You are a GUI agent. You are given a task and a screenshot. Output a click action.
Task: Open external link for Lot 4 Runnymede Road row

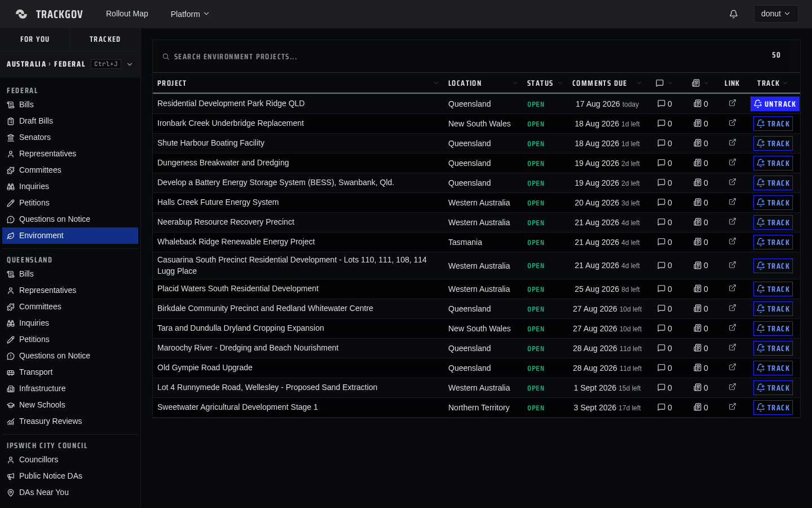click(x=732, y=387)
